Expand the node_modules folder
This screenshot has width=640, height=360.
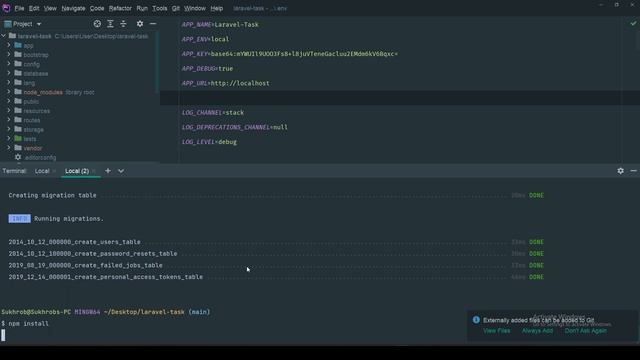tap(9, 92)
